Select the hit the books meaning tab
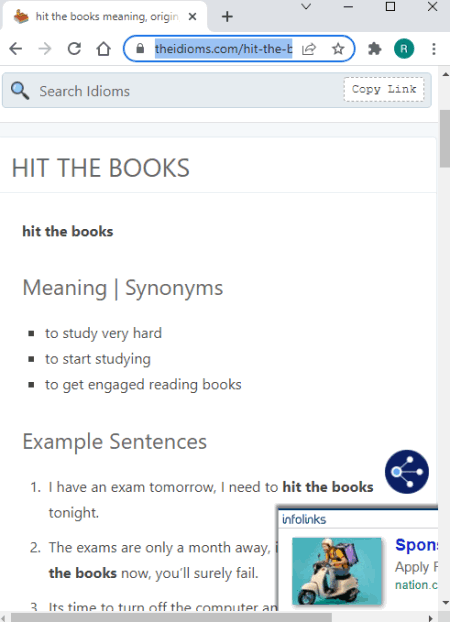Screen dimensions: 450x622 (x=104, y=17)
